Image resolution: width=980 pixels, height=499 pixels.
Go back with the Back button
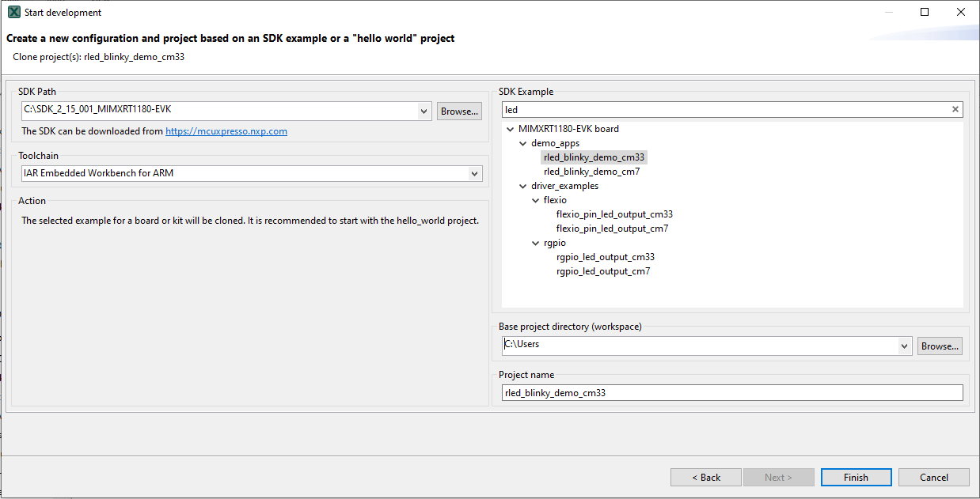pos(705,477)
